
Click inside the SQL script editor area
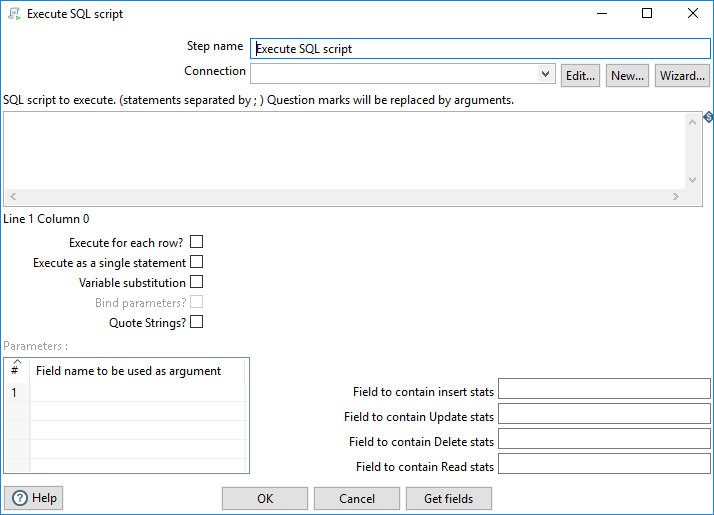pyautogui.click(x=345, y=150)
